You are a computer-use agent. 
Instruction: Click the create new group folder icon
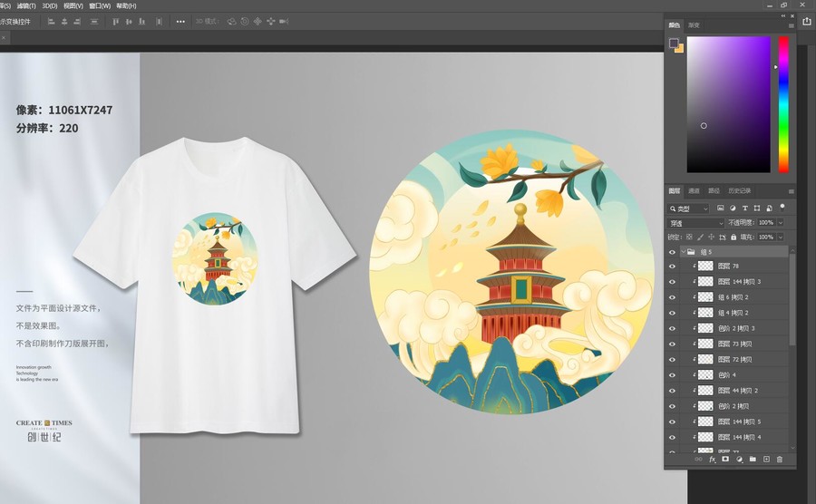click(x=753, y=460)
